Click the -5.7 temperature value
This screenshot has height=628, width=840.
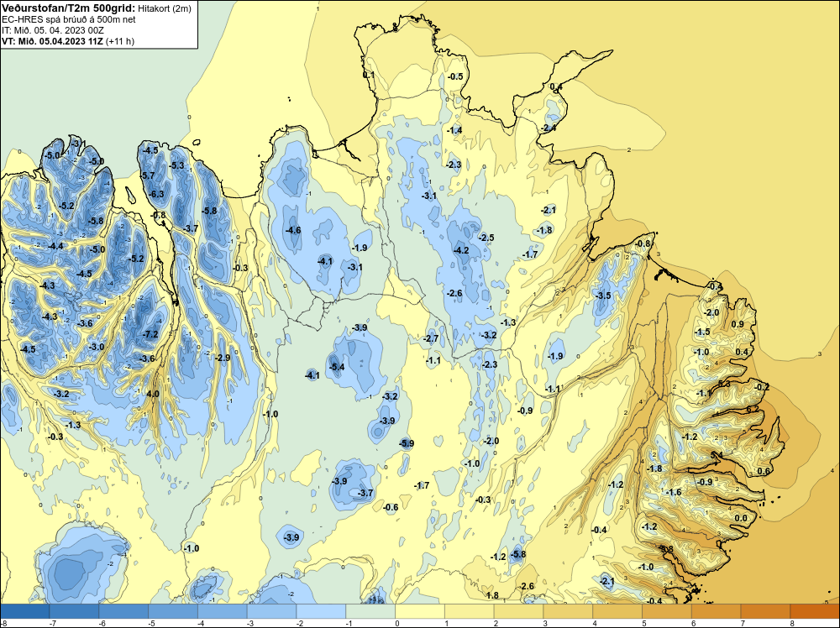(147, 175)
